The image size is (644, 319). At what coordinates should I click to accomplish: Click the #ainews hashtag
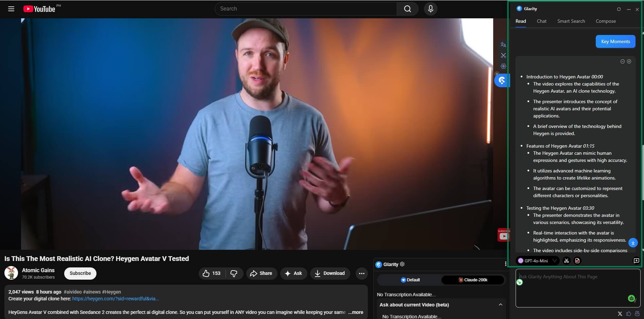tap(92, 292)
